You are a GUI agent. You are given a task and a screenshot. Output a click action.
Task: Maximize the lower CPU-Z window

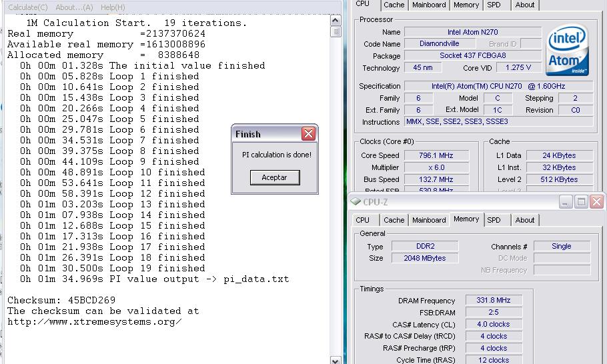581,202
